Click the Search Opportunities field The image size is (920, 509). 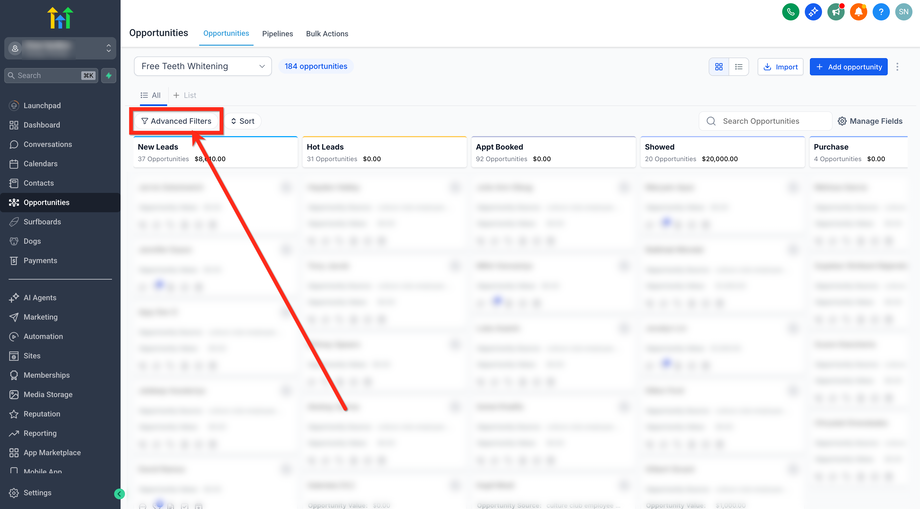click(x=766, y=121)
